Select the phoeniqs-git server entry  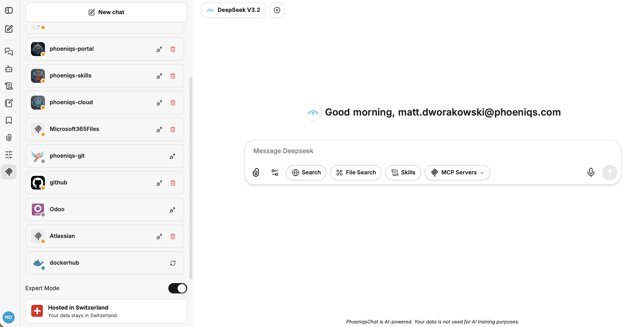[105, 156]
